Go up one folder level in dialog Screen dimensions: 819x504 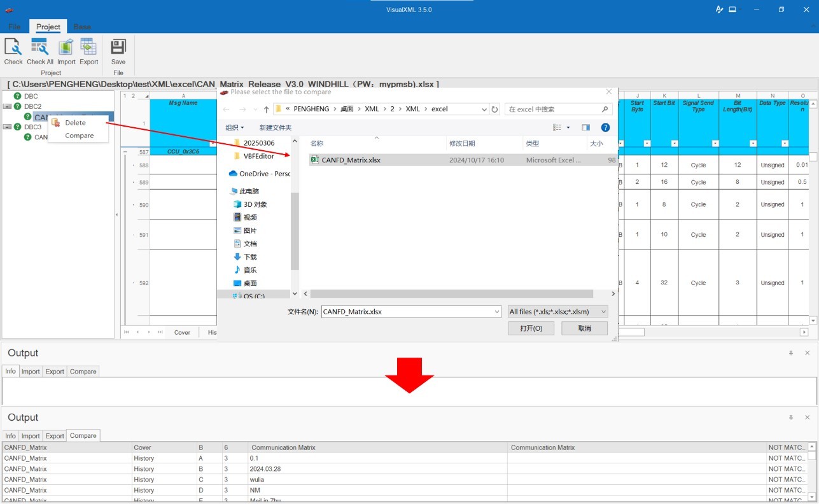pyautogui.click(x=266, y=109)
